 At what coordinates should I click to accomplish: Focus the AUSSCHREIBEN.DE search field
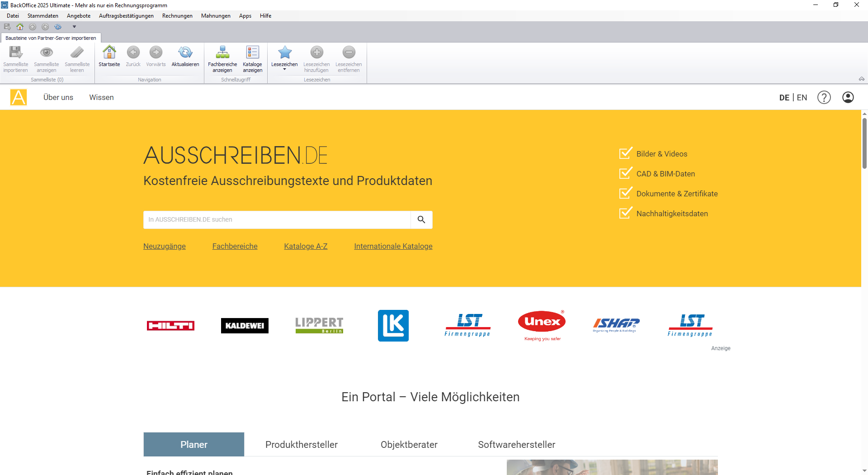point(277,219)
